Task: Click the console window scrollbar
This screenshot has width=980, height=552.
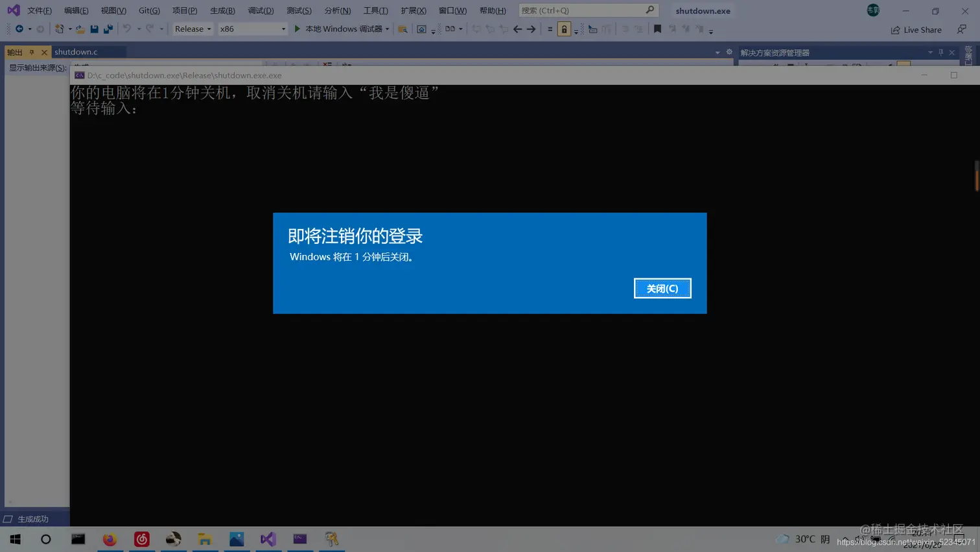Action: [x=976, y=175]
